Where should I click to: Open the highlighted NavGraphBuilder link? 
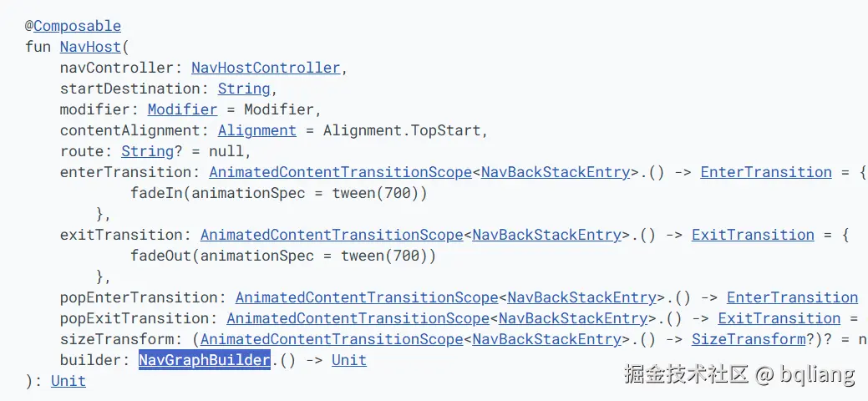pos(204,360)
